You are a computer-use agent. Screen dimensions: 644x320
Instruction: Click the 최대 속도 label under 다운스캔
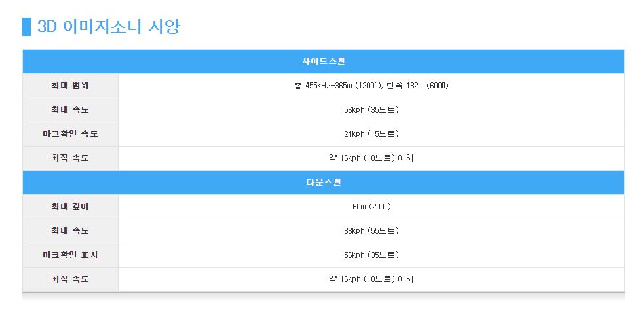click(x=70, y=231)
